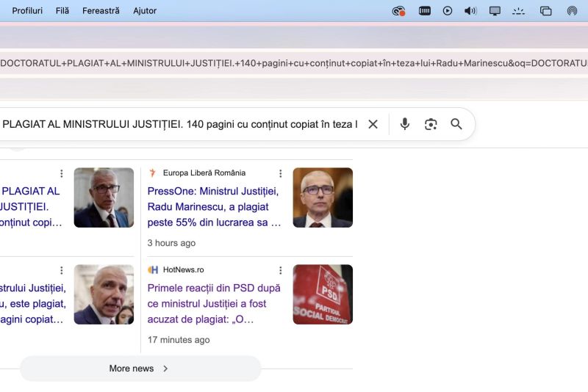The image size is (588, 392).
Task: Click the magnifying glass search button
Action: pos(456,124)
